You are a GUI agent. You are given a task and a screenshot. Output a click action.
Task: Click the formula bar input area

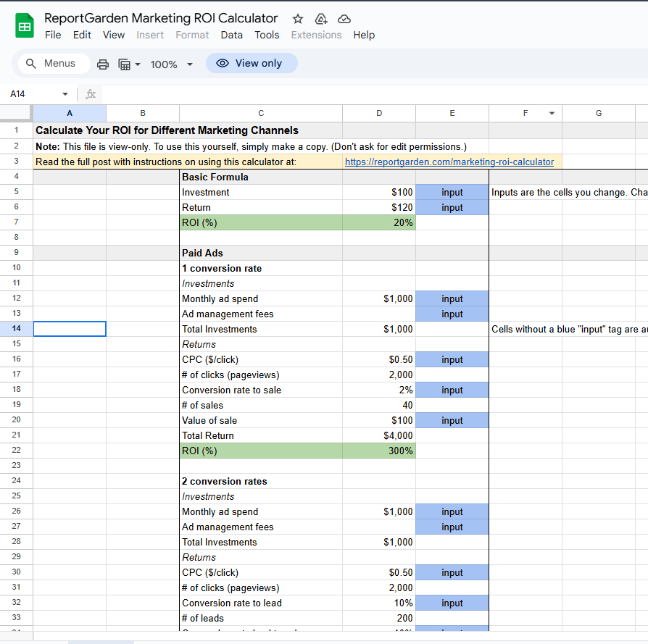[x=375, y=94]
